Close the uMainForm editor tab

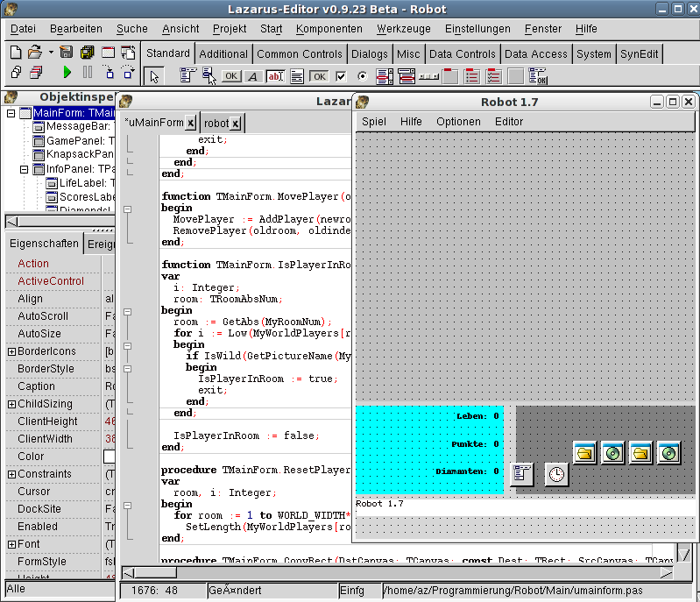pos(191,123)
